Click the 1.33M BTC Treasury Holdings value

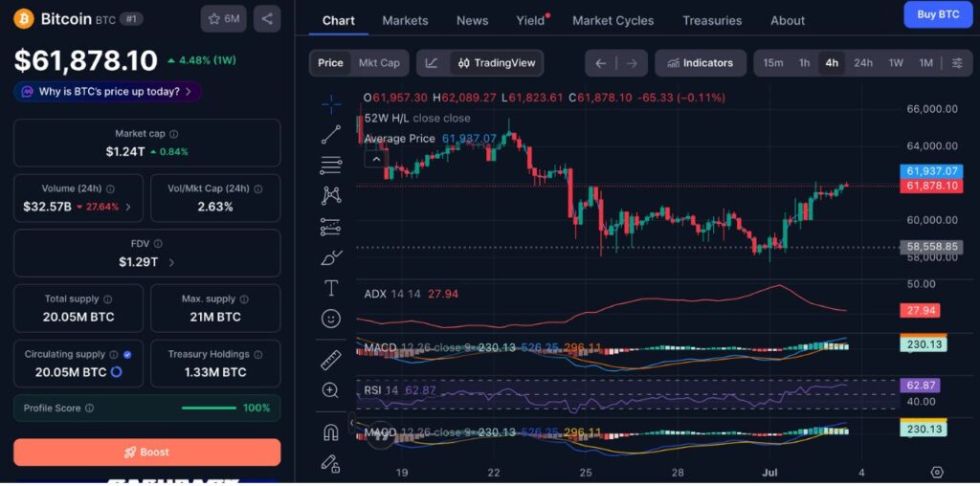[x=215, y=372]
